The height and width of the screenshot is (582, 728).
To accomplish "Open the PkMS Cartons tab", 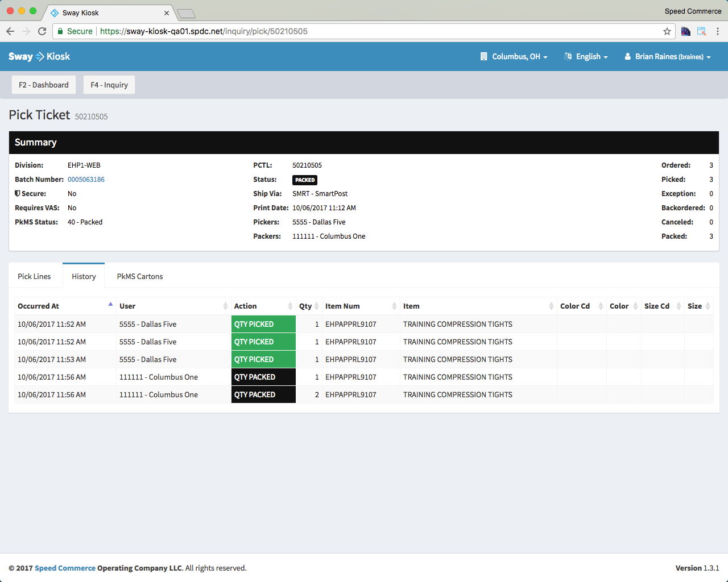I will coord(140,276).
